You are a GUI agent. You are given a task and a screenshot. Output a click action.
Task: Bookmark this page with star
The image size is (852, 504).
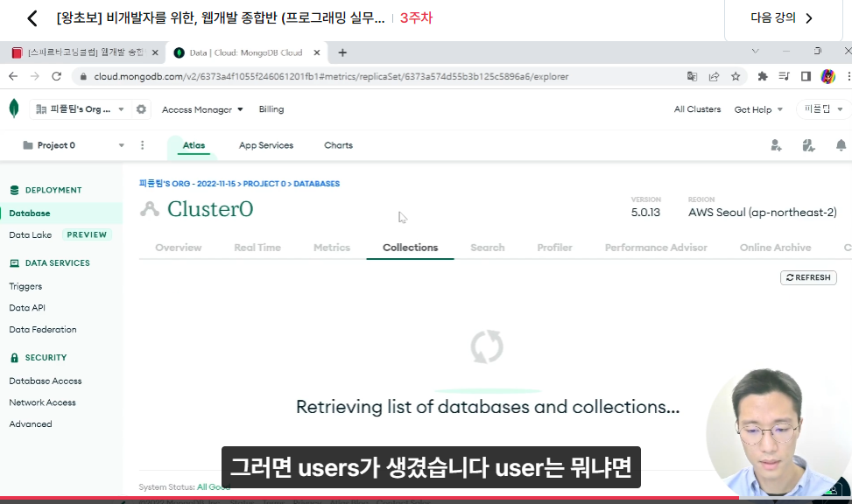(736, 77)
